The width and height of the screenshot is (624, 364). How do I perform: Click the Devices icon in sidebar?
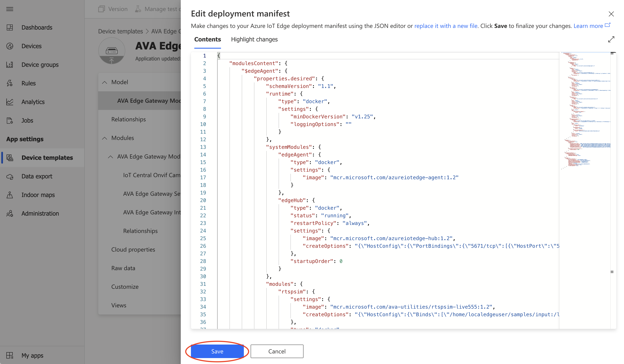pyautogui.click(x=10, y=46)
